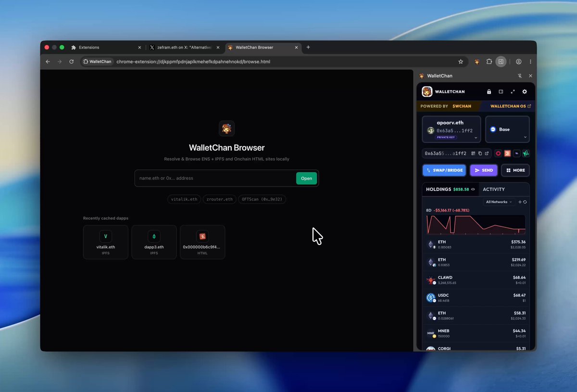Toggle Chrome side panel button
This screenshot has height=392, width=577.
click(501, 62)
